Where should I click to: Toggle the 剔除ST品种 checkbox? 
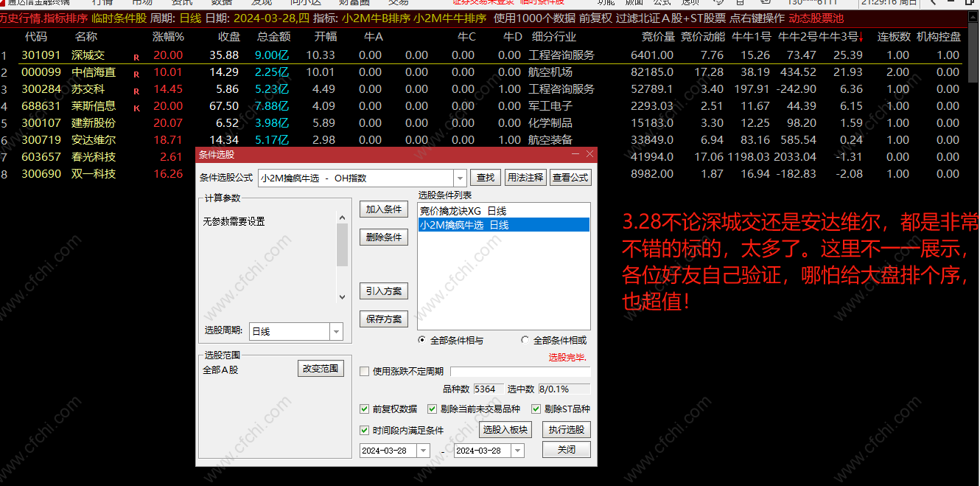(x=536, y=409)
